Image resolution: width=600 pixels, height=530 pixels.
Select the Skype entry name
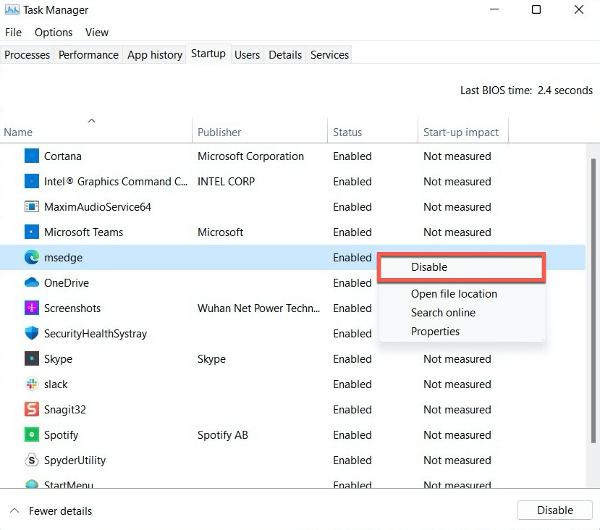point(58,359)
